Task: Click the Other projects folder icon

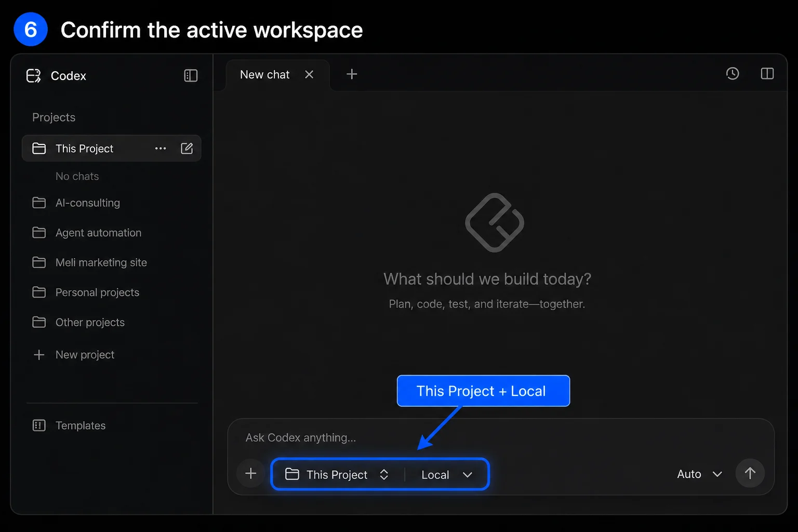Action: point(39,322)
